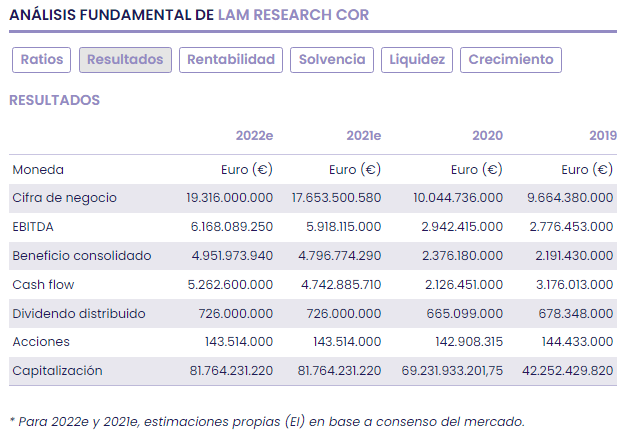Viewport: 631px width, 438px height.
Task: Click the value 17.653.500.580
Action: click(336, 198)
